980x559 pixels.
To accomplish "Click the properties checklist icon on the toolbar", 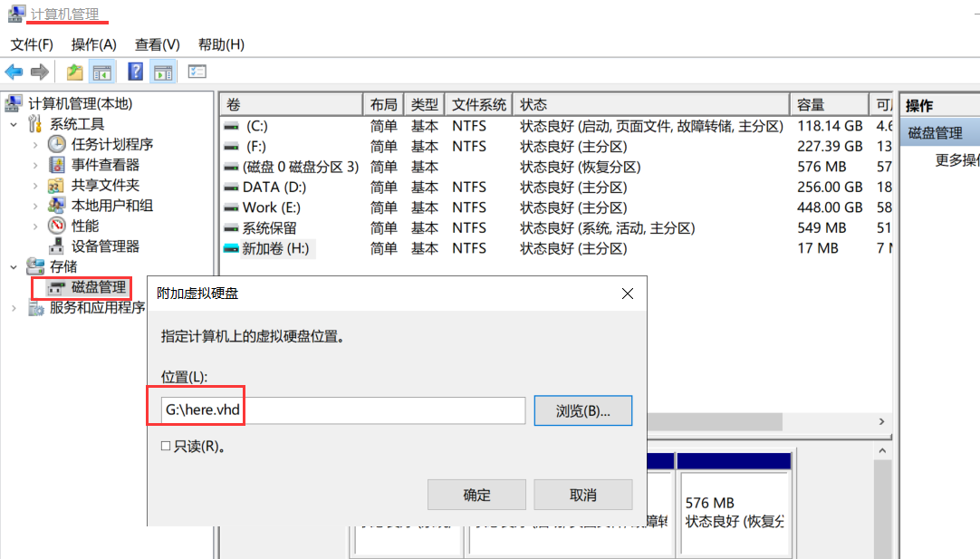I will pyautogui.click(x=197, y=71).
